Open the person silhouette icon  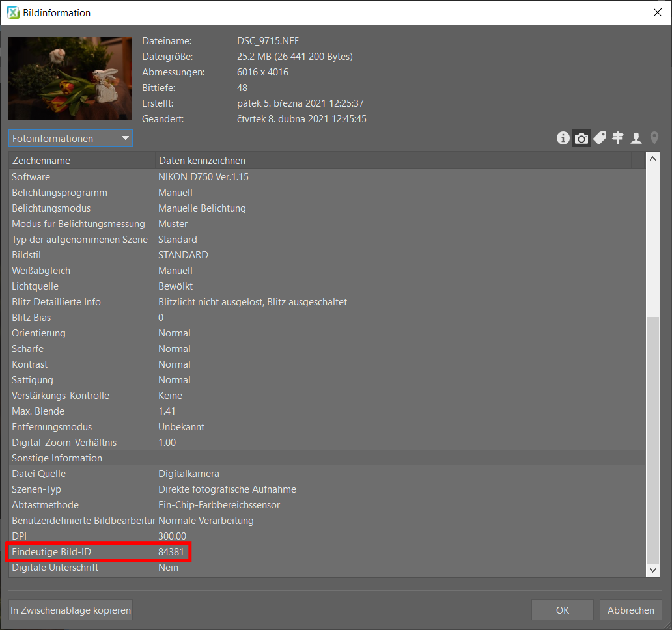coord(636,138)
